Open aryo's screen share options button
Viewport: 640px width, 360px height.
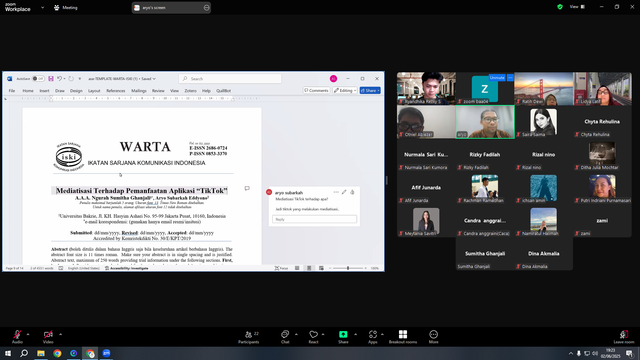tap(207, 7)
